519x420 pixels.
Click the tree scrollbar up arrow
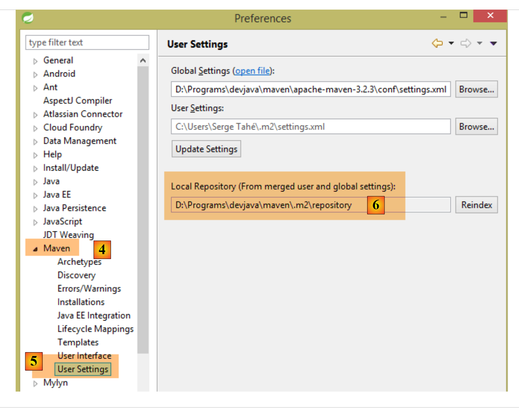click(143, 60)
